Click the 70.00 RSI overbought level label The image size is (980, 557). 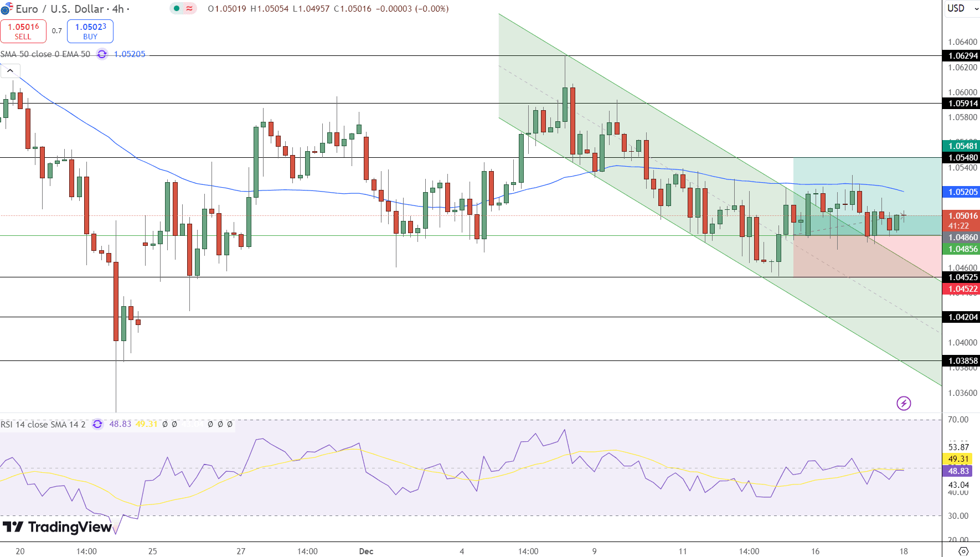(x=958, y=420)
